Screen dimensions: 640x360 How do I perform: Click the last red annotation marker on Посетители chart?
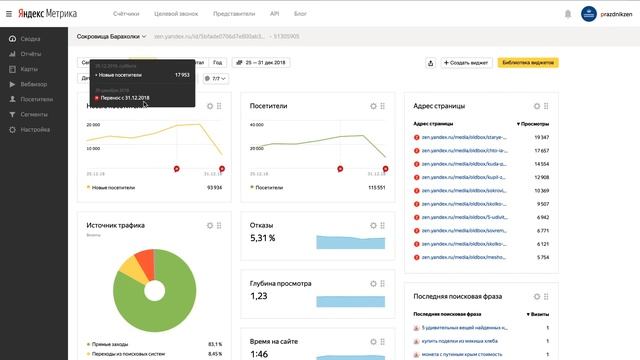click(385, 169)
